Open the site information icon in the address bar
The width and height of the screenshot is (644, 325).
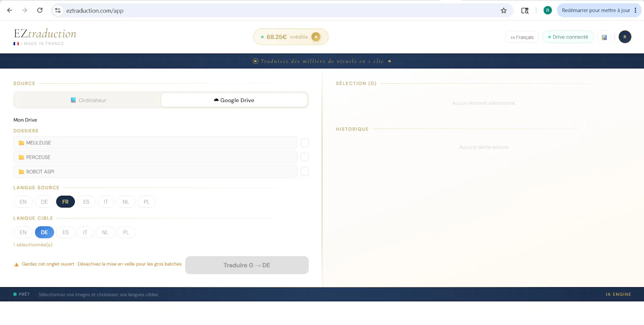[58, 10]
